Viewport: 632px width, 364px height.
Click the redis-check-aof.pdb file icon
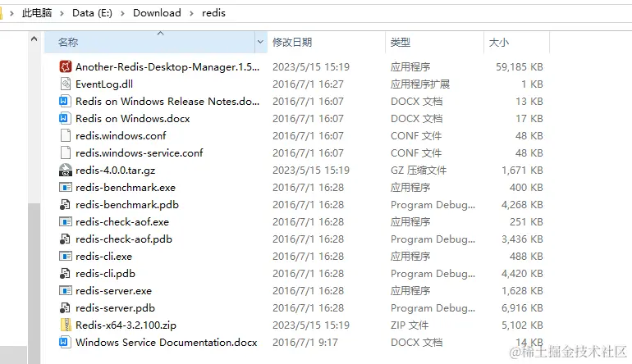tap(65, 239)
